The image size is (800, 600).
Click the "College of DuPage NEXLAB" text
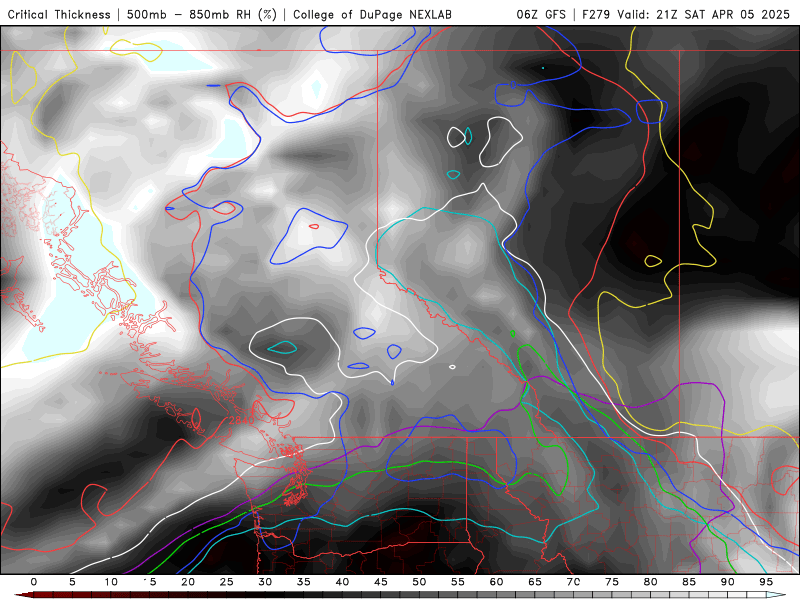(x=372, y=14)
